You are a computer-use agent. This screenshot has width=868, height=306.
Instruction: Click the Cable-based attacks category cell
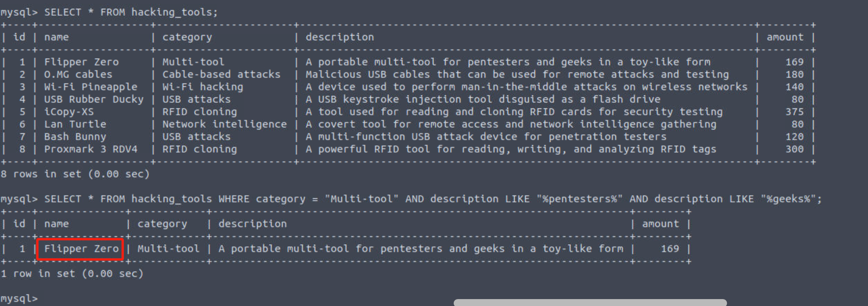click(x=221, y=75)
